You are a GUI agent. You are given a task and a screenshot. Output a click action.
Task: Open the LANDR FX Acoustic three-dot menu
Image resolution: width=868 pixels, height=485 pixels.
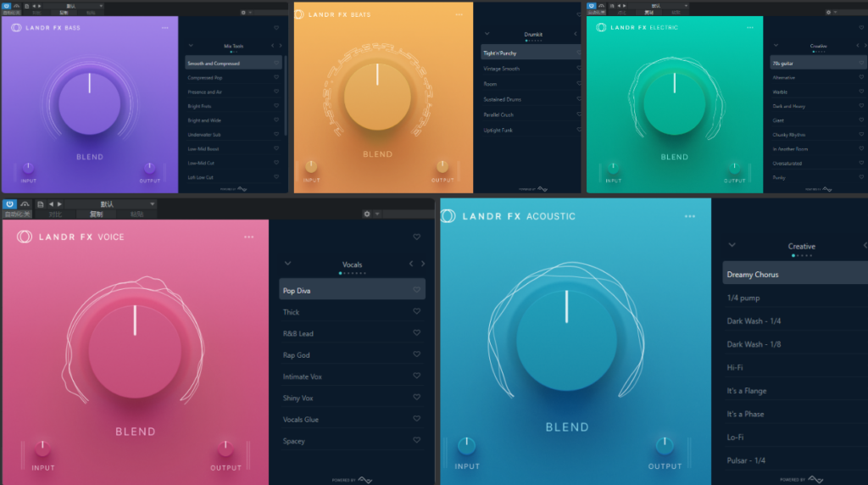tap(690, 216)
